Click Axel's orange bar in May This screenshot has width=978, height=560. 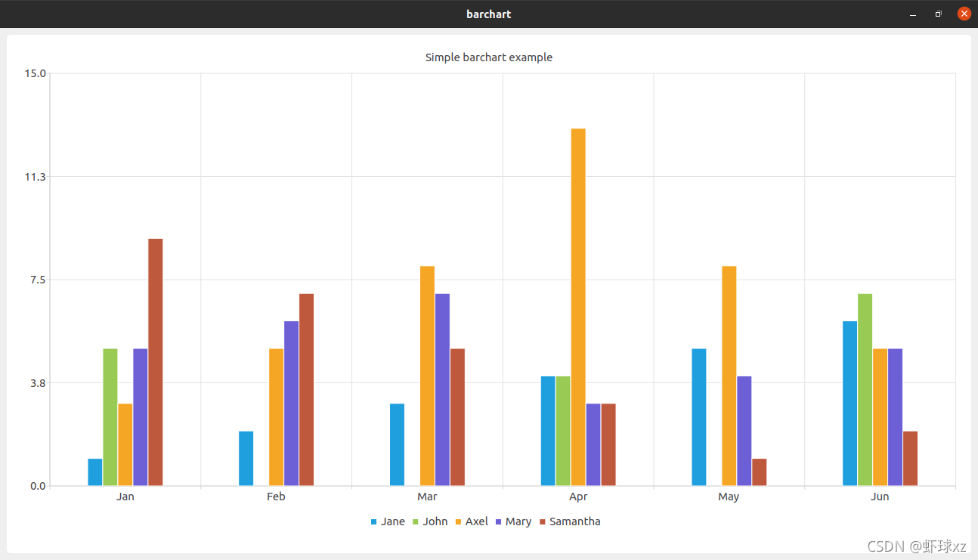[x=729, y=376]
